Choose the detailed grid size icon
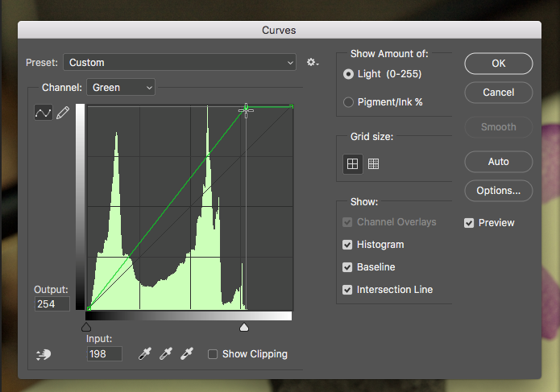This screenshot has height=392, width=560. pos(373,163)
